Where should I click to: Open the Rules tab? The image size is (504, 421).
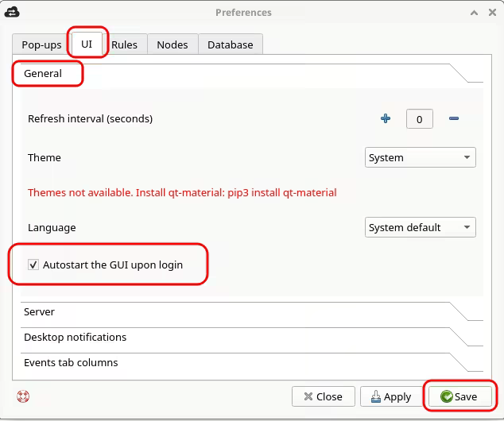pos(124,45)
